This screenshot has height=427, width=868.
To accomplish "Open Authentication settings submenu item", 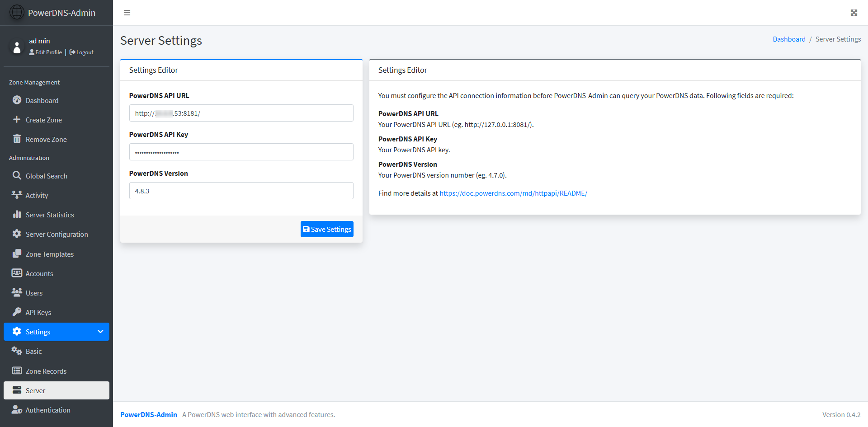I will coord(48,410).
